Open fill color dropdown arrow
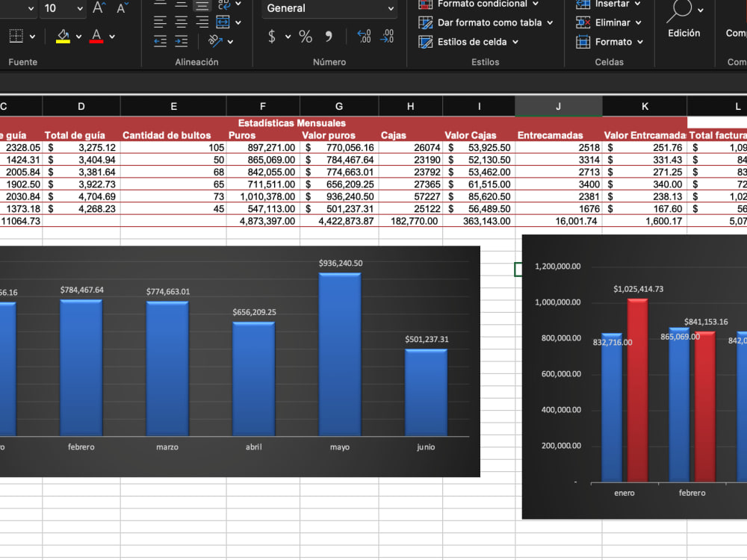This screenshot has width=747, height=560. click(x=78, y=36)
